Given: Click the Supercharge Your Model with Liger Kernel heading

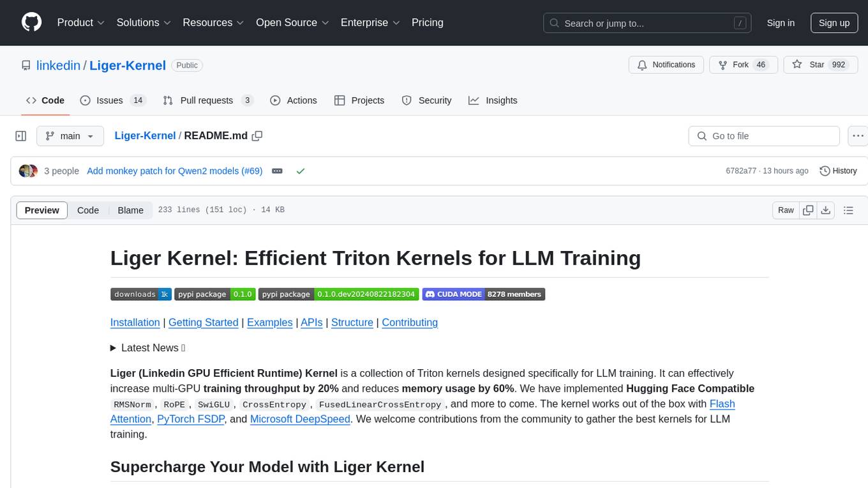Looking at the screenshot, I should 267,466.
